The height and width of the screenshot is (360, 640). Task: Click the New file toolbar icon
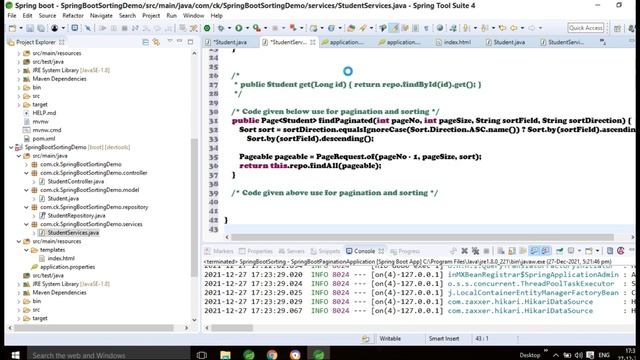[x=12, y=28]
